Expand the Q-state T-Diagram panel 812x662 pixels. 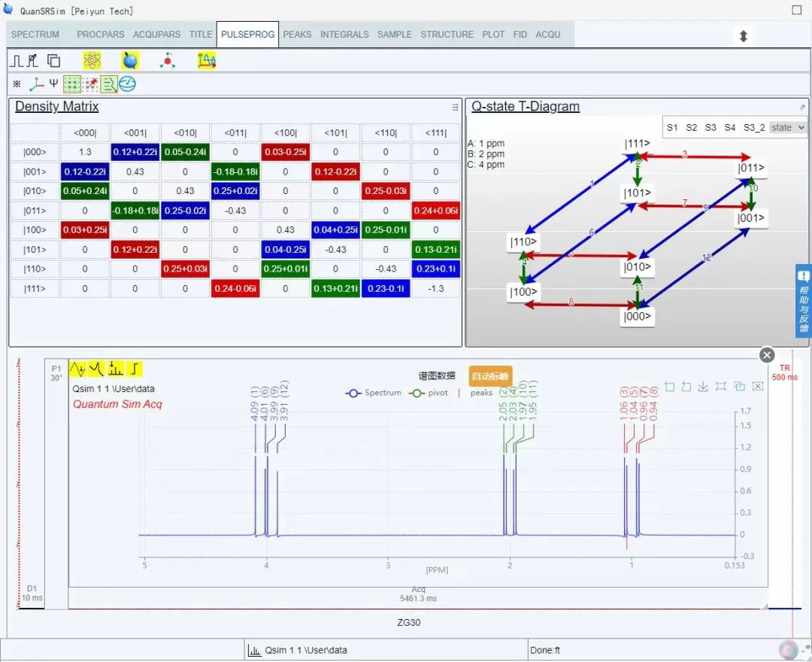[x=801, y=108]
